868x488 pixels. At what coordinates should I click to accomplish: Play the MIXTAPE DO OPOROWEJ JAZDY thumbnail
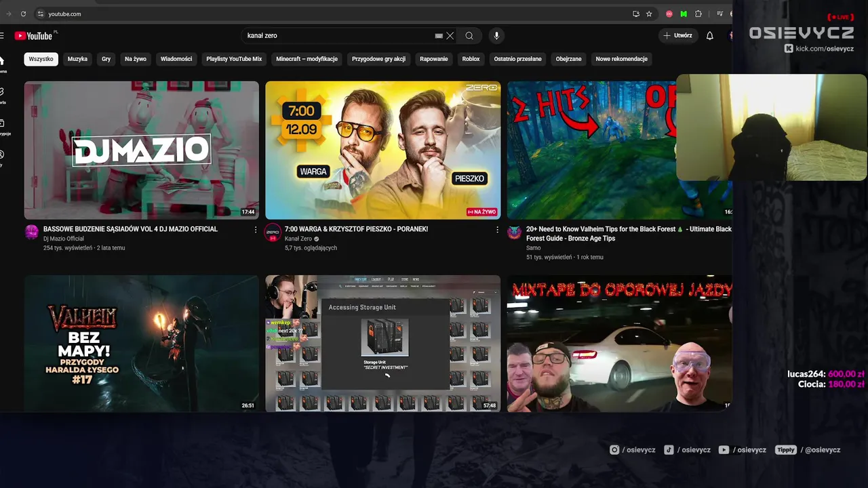click(620, 343)
